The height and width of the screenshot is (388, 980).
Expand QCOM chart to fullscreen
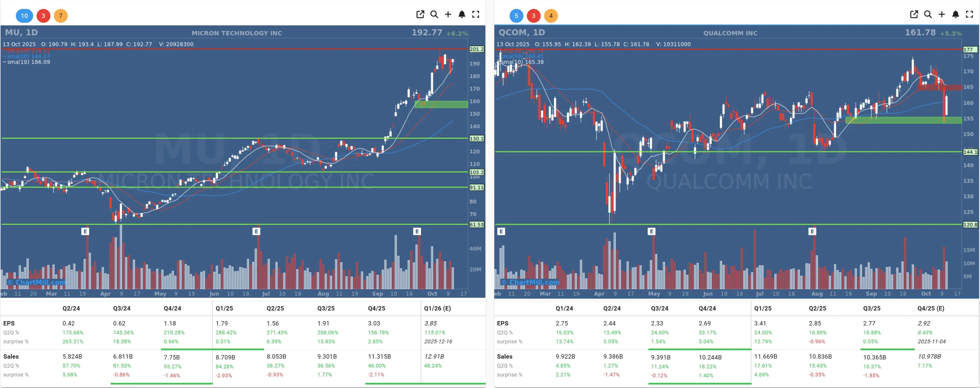click(969, 14)
